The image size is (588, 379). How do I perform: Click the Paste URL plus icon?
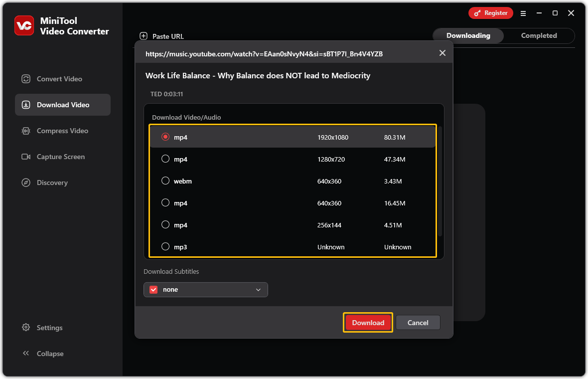[143, 36]
